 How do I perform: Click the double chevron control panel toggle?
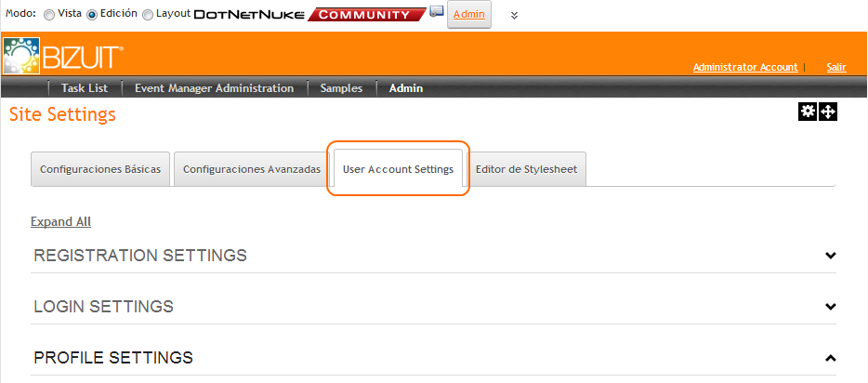coord(514,15)
